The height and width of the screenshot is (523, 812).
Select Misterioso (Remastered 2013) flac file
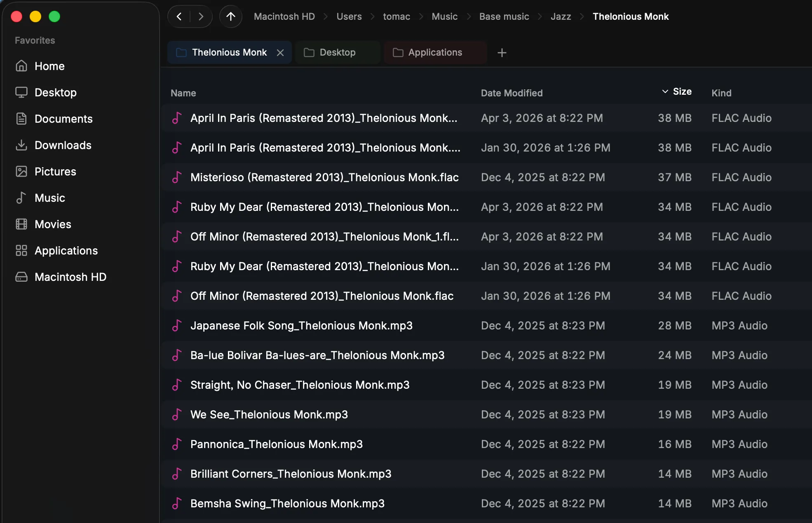(x=486, y=177)
